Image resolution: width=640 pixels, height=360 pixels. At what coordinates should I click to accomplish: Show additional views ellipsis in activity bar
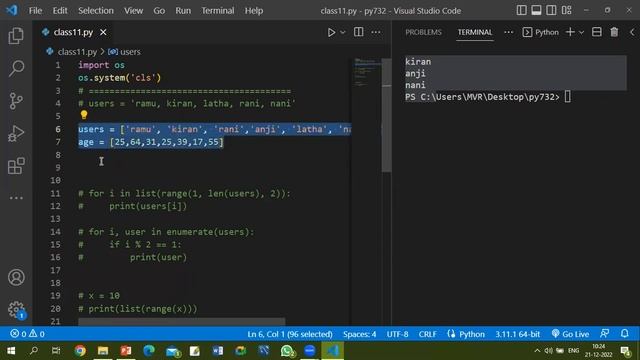click(16, 198)
